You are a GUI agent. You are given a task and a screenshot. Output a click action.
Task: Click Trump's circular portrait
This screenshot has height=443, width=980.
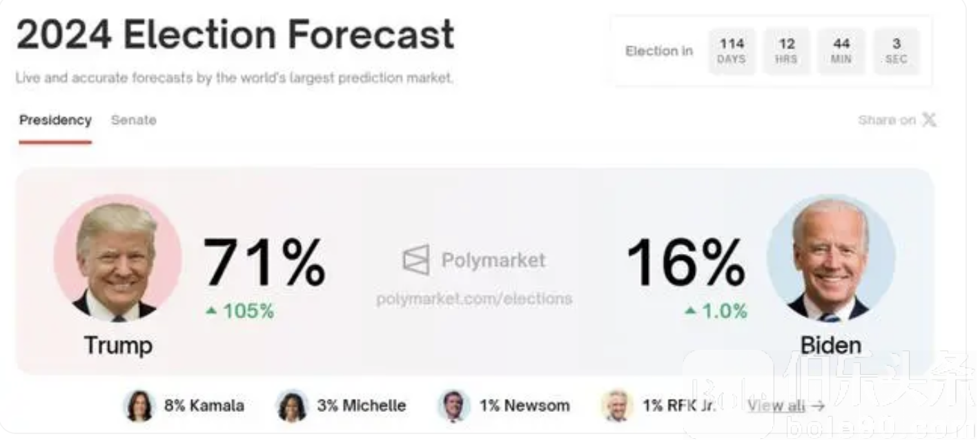[117, 259]
